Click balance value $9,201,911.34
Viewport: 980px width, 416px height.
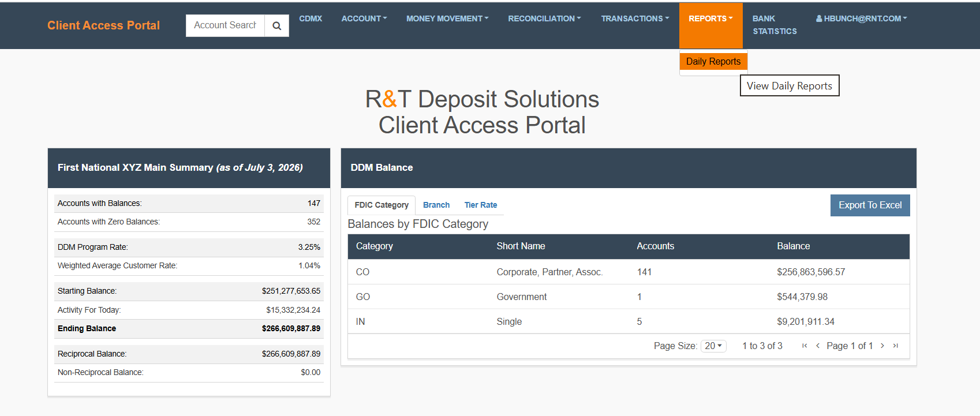click(806, 321)
